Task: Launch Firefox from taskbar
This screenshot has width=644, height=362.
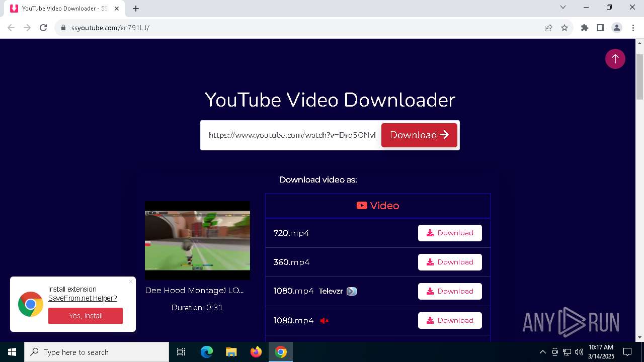Action: click(x=256, y=352)
